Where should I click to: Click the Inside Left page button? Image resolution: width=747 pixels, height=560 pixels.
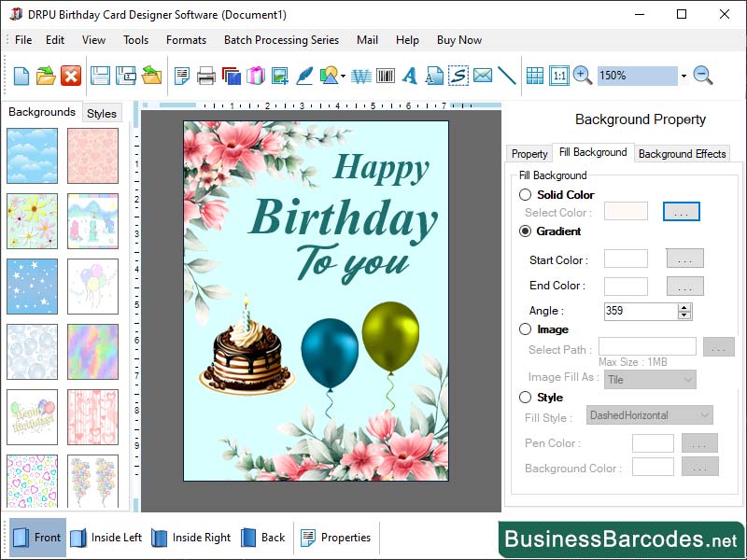pyautogui.click(x=112, y=538)
